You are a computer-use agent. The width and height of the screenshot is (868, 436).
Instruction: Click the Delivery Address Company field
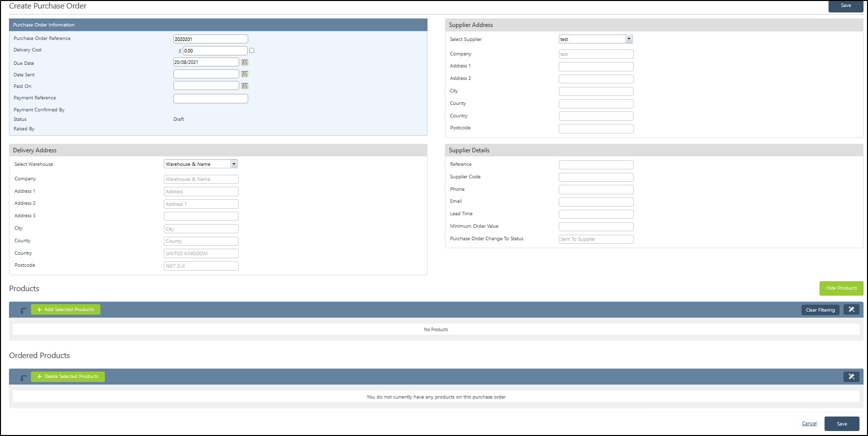coord(201,179)
